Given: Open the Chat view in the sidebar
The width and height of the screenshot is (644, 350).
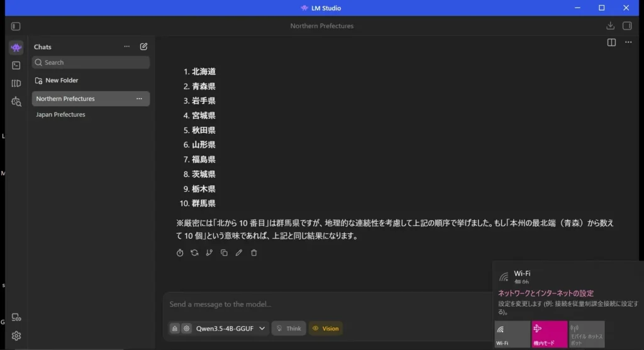Looking at the screenshot, I should click(16, 47).
